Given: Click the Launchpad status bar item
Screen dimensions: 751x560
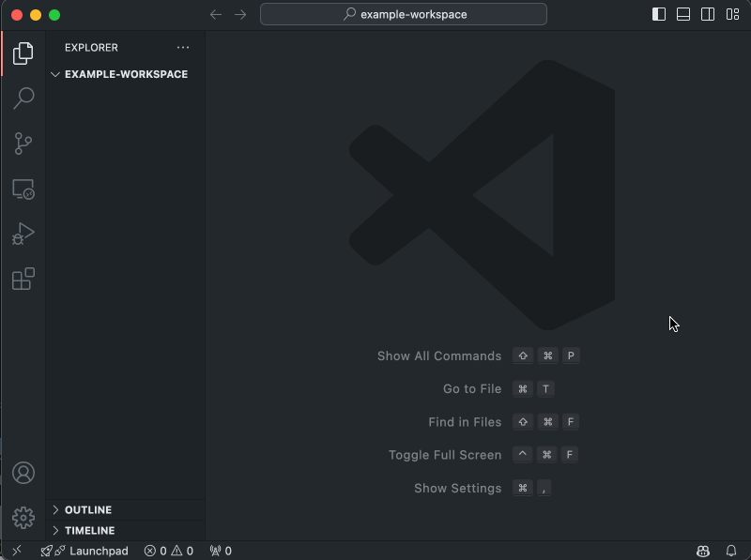Looking at the screenshot, I should [84, 551].
